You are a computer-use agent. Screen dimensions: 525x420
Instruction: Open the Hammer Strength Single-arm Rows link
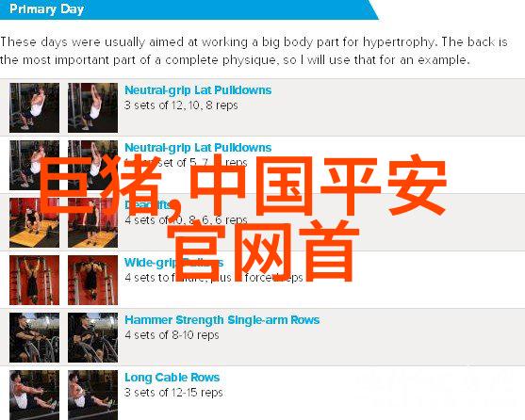pos(222,320)
